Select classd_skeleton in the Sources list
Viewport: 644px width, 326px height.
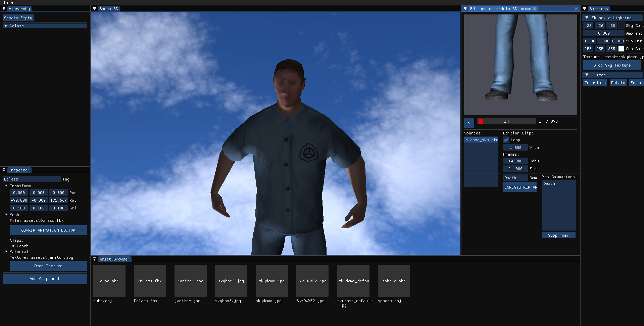click(481, 139)
